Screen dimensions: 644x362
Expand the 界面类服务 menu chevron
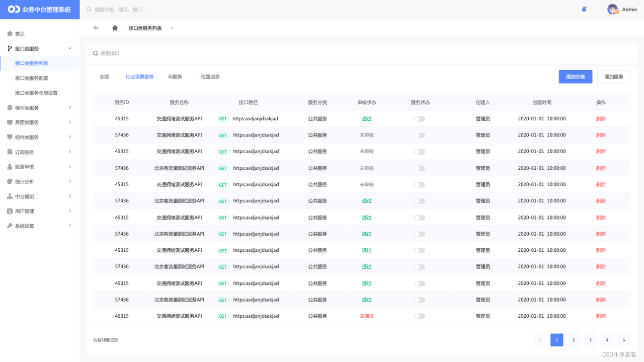point(70,122)
